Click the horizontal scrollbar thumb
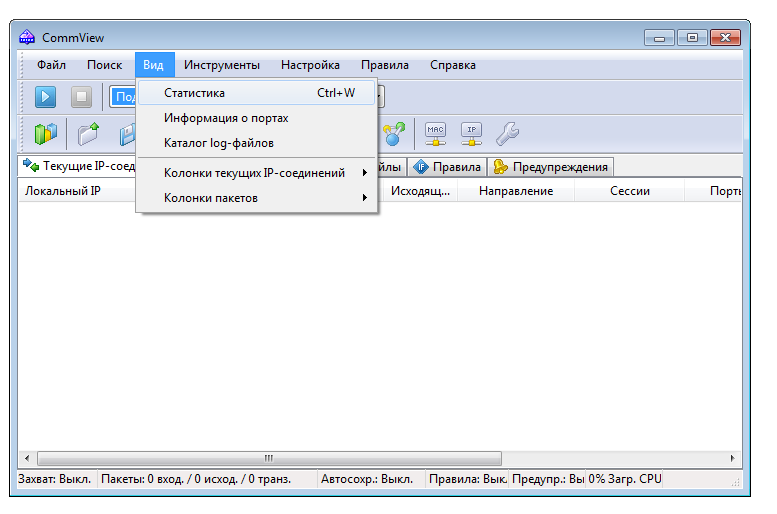The image size is (777, 514). tap(270, 458)
